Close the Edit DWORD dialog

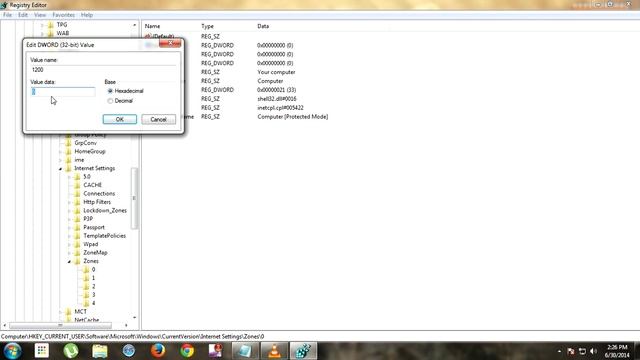point(170,43)
